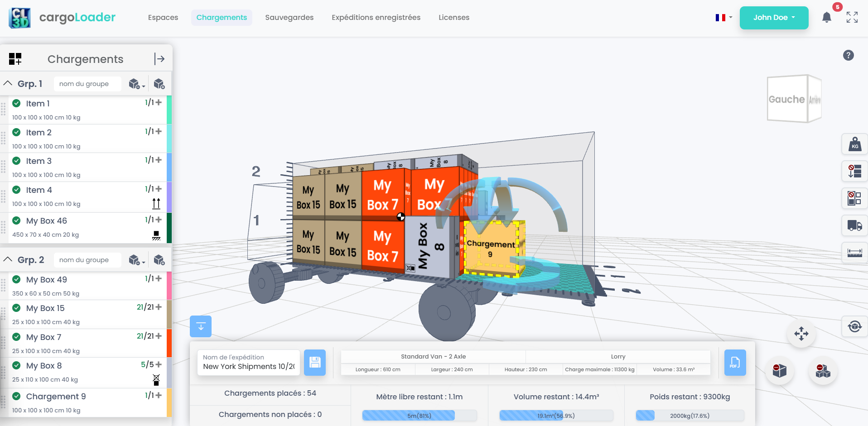The height and width of the screenshot is (426, 868).
Task: Click the add cargo grid icon in Chargements header
Action: 15,59
